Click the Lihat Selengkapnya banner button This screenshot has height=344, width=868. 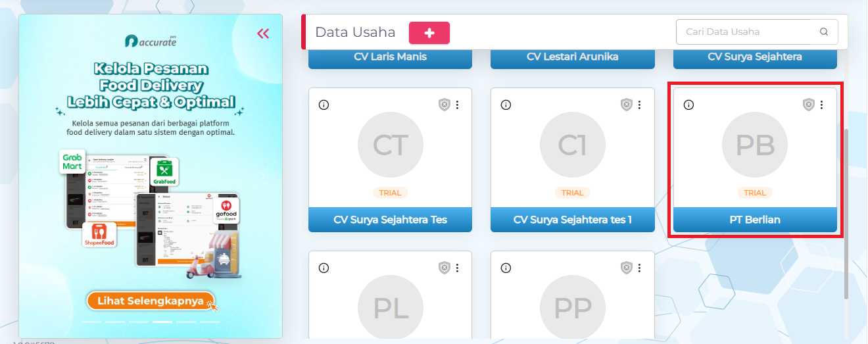pos(151,301)
